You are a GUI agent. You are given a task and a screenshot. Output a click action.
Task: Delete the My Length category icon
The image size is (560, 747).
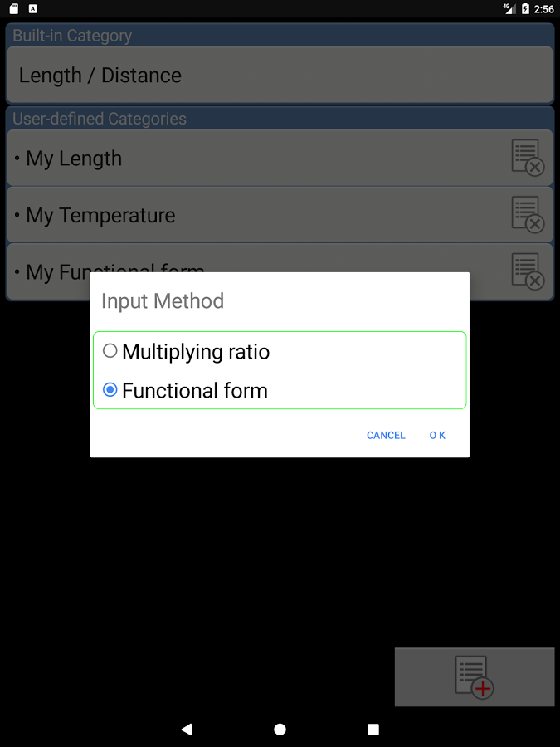(x=528, y=158)
